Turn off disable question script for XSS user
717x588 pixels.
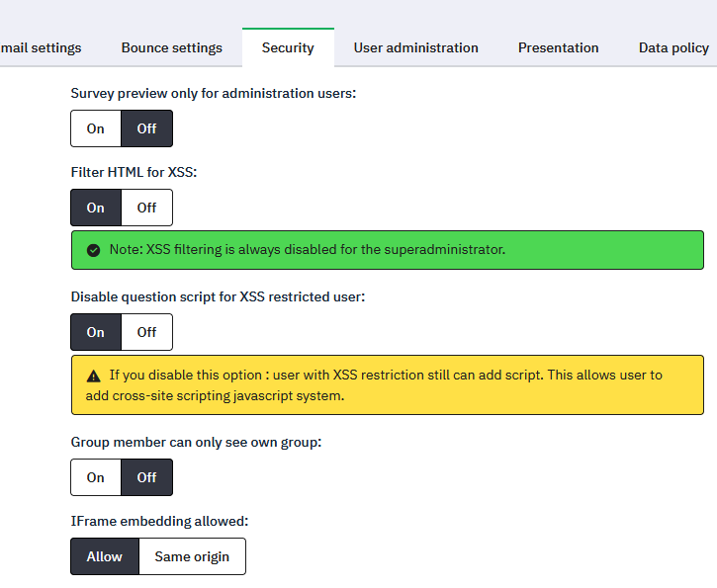[x=146, y=332]
